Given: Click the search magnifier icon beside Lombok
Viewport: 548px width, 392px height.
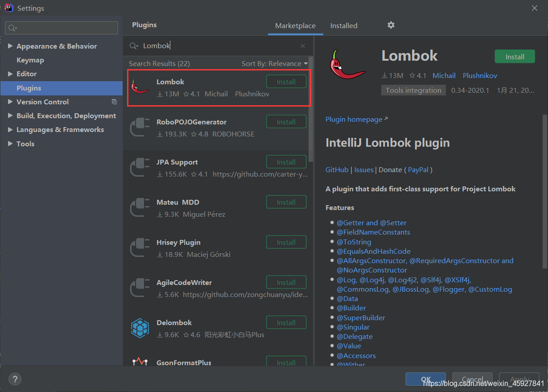Looking at the screenshot, I should 134,46.
